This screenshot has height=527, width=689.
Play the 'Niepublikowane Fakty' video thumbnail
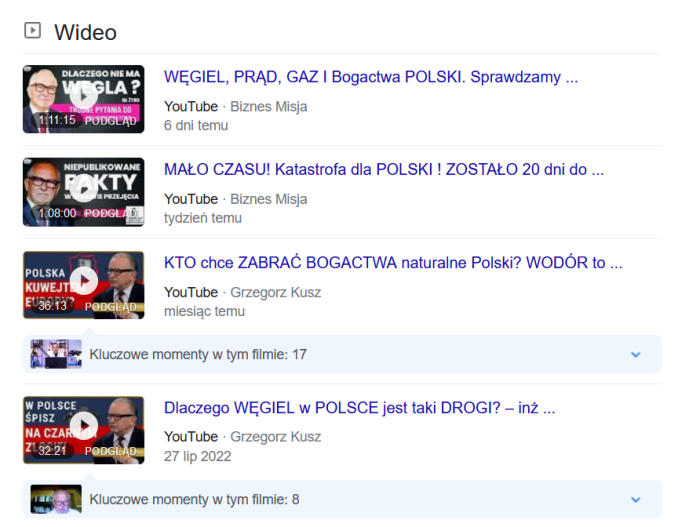tap(83, 192)
